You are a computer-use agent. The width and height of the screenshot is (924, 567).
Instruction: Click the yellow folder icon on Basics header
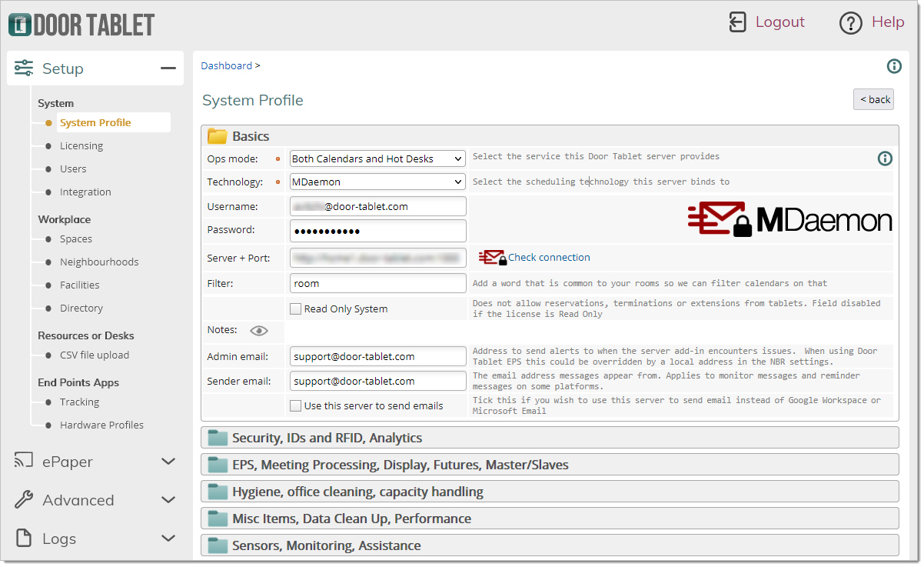pos(218,135)
